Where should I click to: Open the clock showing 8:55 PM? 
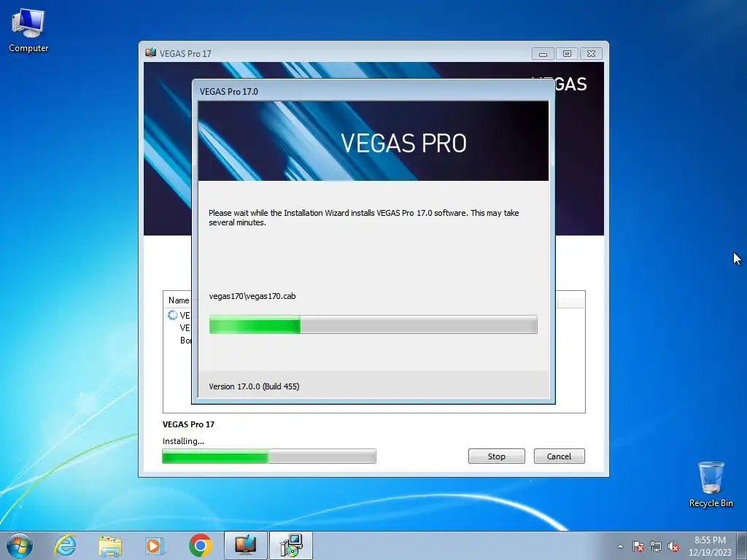tap(710, 540)
